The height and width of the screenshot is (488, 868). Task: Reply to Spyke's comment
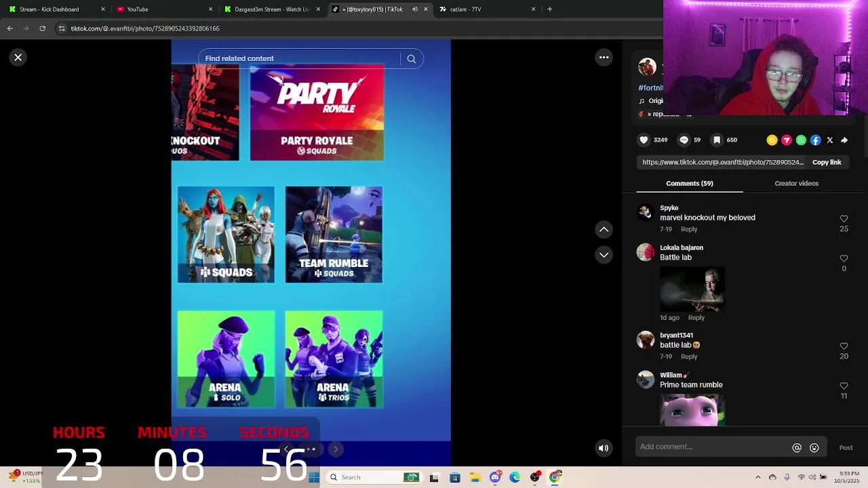(x=689, y=229)
